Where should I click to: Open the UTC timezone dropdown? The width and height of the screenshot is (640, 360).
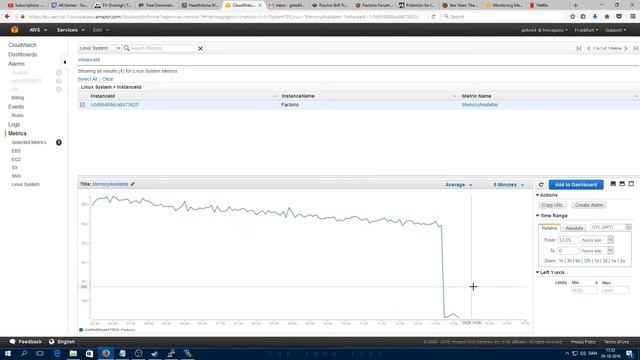611,227
